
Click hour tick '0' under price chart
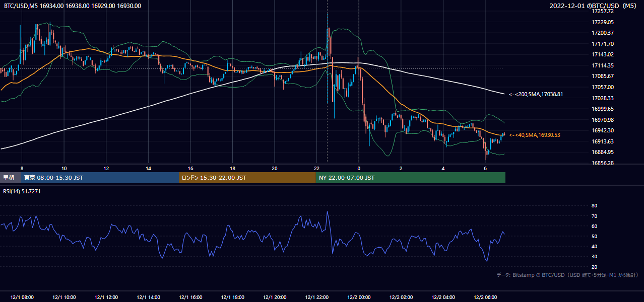tap(359, 168)
